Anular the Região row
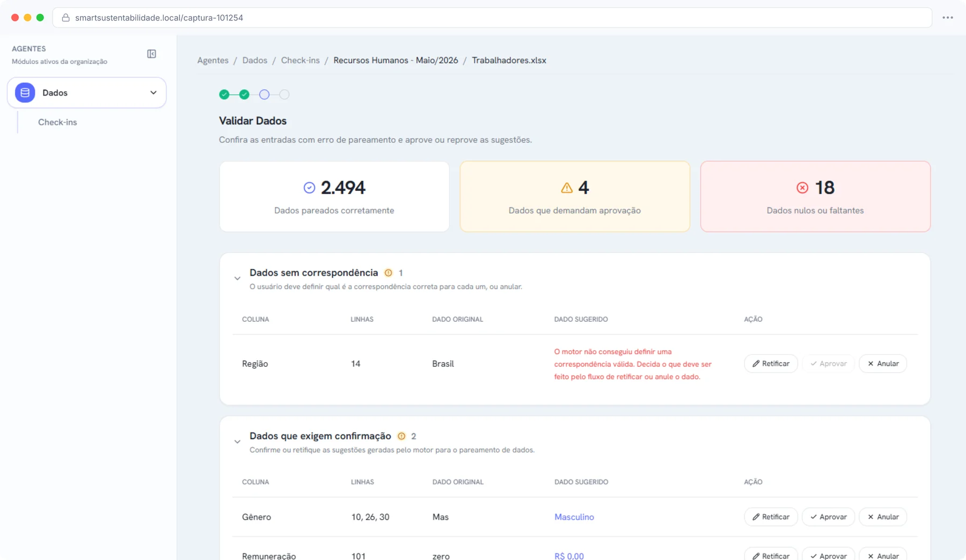966x560 pixels. [883, 364]
